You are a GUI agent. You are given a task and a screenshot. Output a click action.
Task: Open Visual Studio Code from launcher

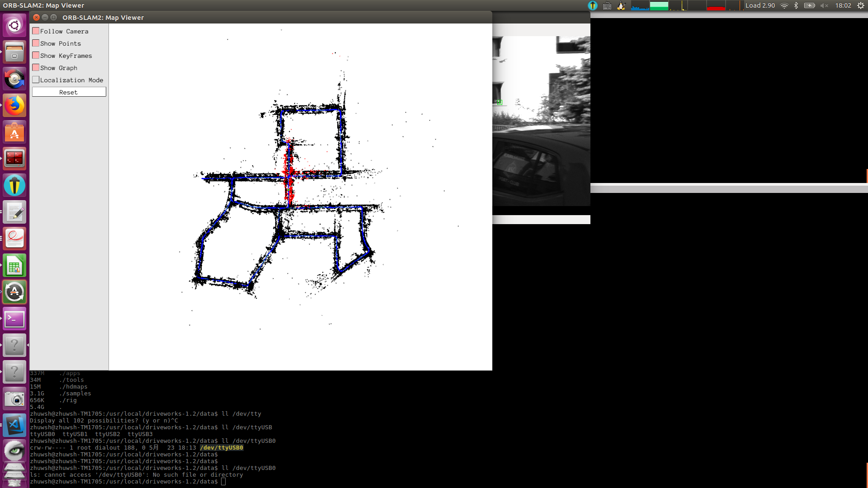click(14, 425)
